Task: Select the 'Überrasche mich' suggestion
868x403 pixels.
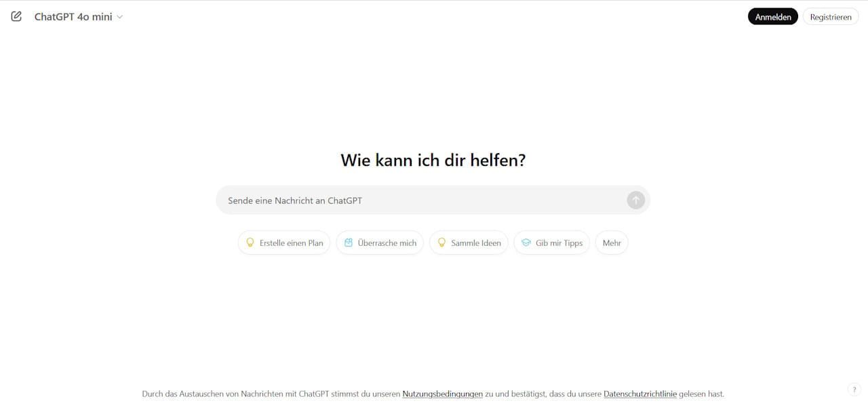Action: 380,242
